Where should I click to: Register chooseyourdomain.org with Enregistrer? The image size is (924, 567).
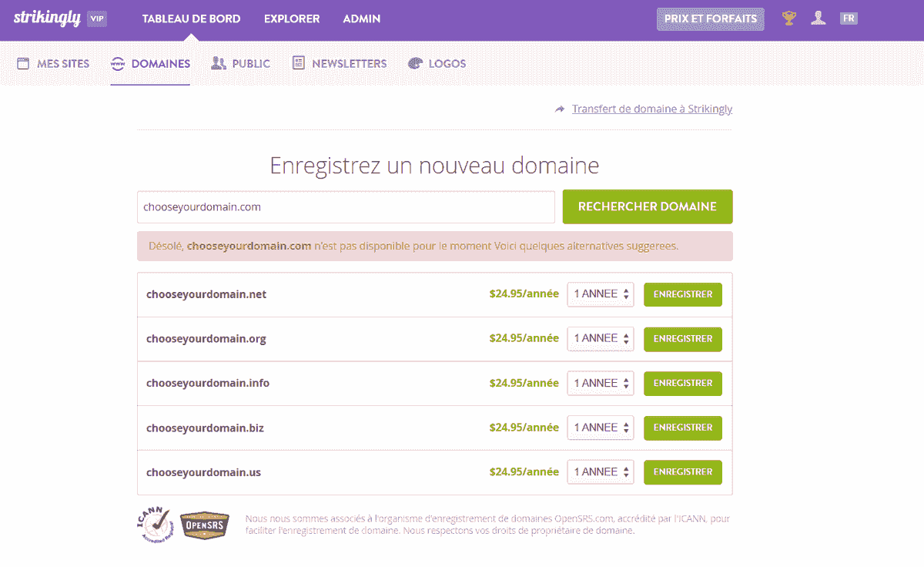click(x=683, y=339)
